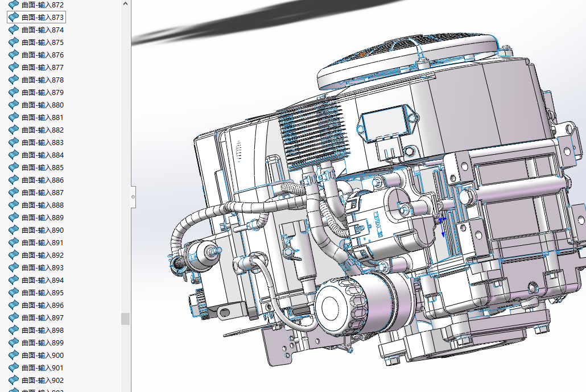586x392 pixels.
Task: Select the 曲面-输入875 feature
Action: click(42, 42)
